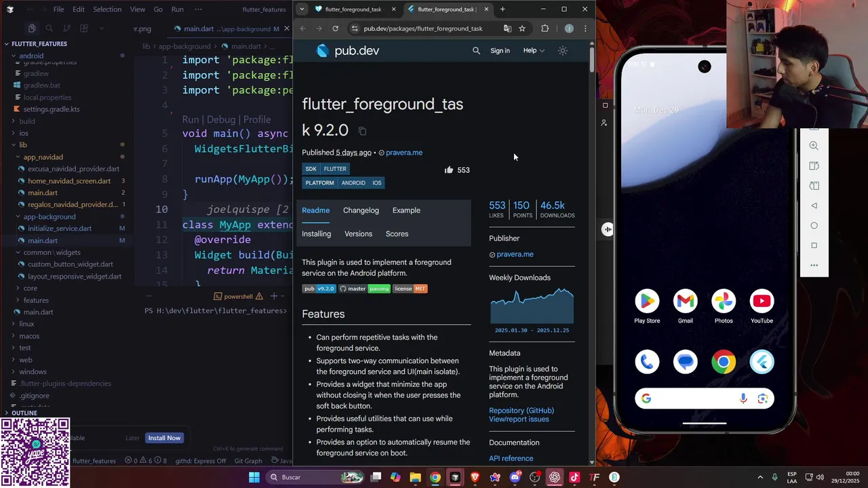
Task: Open Photos app on the emulator
Action: pos(724,301)
